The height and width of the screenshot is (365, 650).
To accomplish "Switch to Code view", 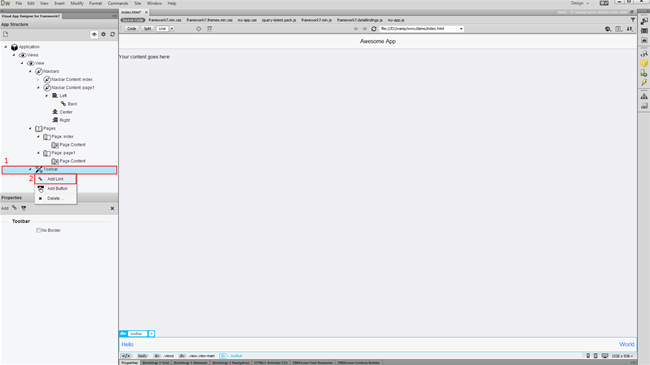I will click(x=131, y=29).
